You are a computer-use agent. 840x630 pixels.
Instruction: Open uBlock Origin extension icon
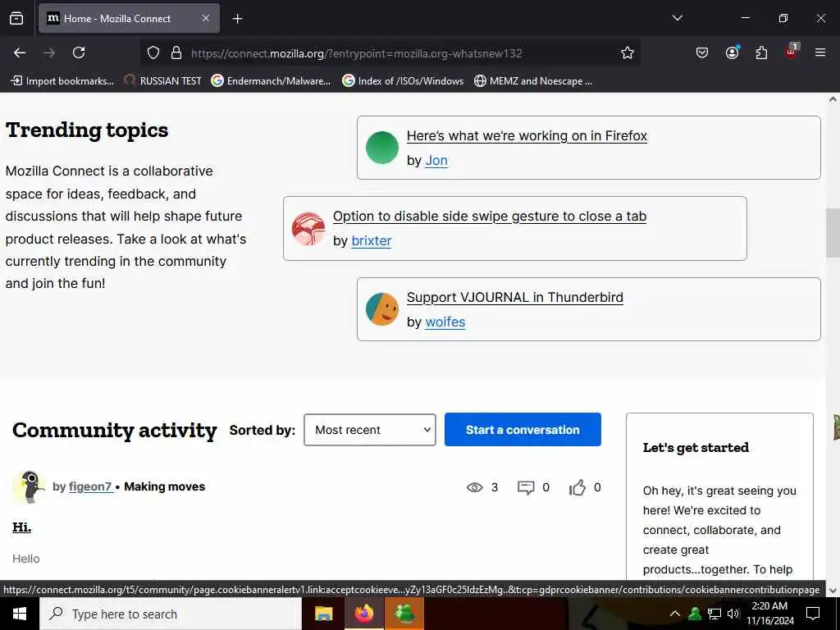tap(792, 52)
